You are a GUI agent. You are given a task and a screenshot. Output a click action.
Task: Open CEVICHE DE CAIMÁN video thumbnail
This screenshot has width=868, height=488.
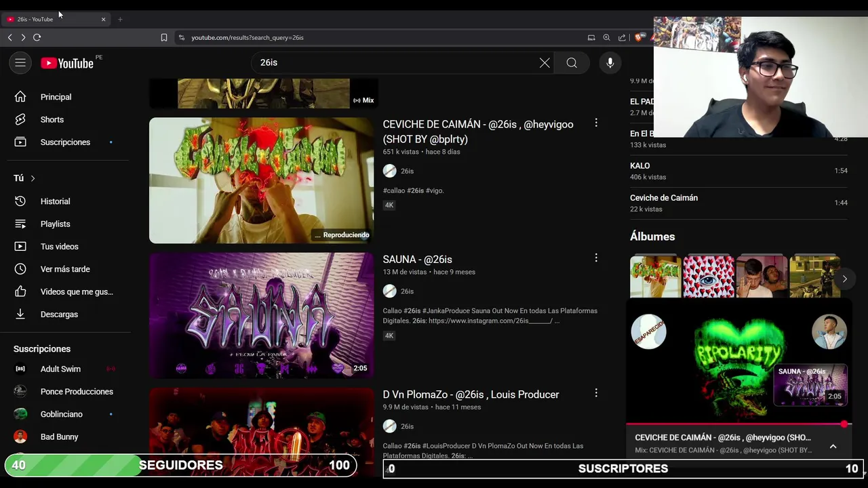(x=261, y=180)
